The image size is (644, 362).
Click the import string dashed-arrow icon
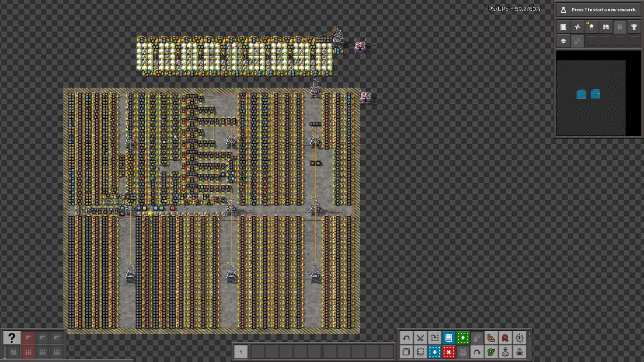[x=435, y=338]
